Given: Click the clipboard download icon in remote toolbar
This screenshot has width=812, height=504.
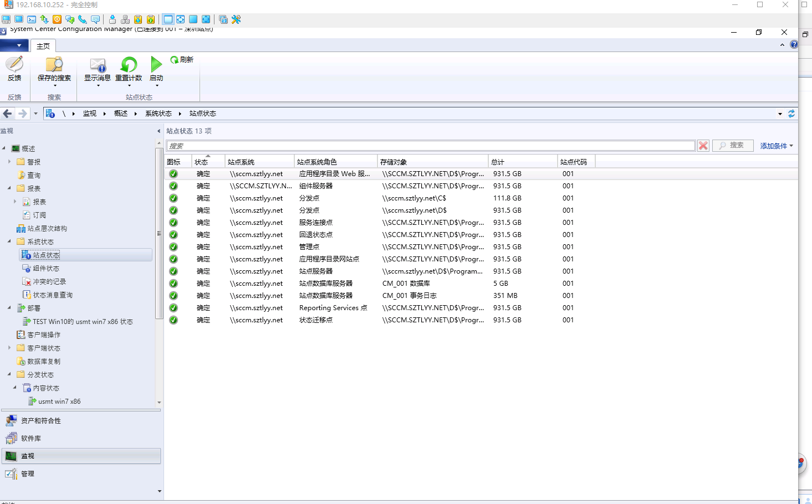Looking at the screenshot, I should tap(138, 19).
